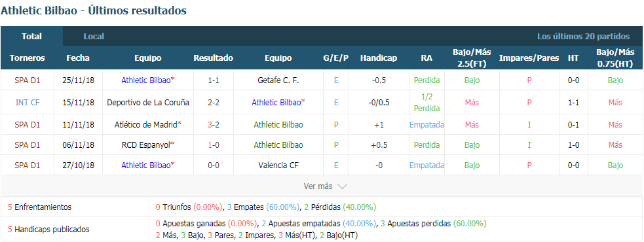Switch to the Local tab
Screen dimensions: 644x242
point(94,36)
